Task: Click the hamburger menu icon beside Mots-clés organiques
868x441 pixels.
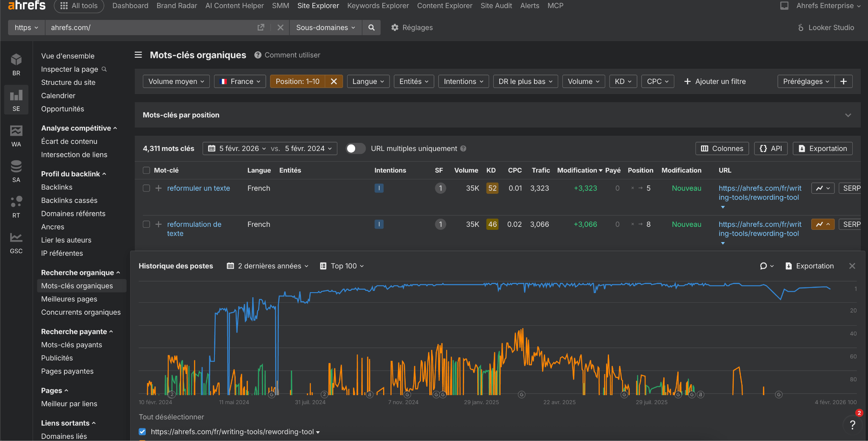Action: click(138, 55)
